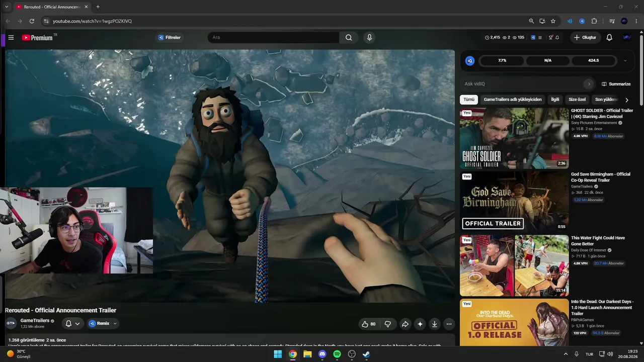Focus the Ask vidIQ input field

pyautogui.click(x=523, y=84)
